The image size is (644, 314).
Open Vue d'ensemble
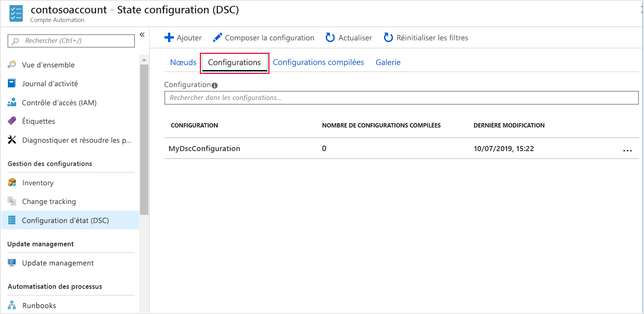click(48, 65)
